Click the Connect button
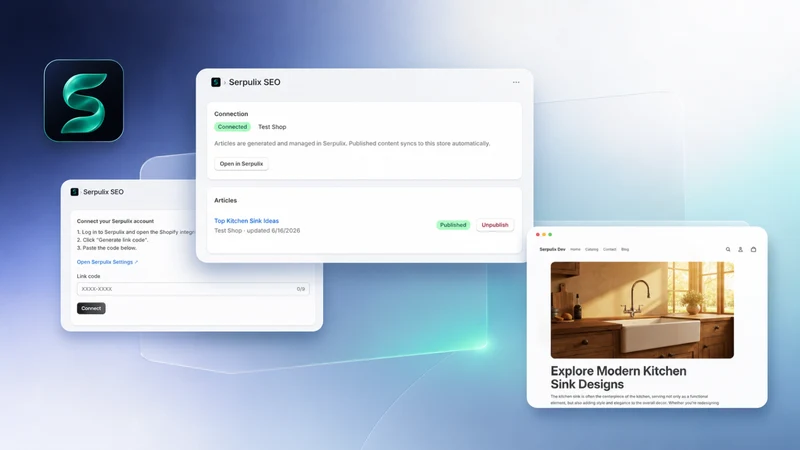The width and height of the screenshot is (800, 450). (91, 308)
